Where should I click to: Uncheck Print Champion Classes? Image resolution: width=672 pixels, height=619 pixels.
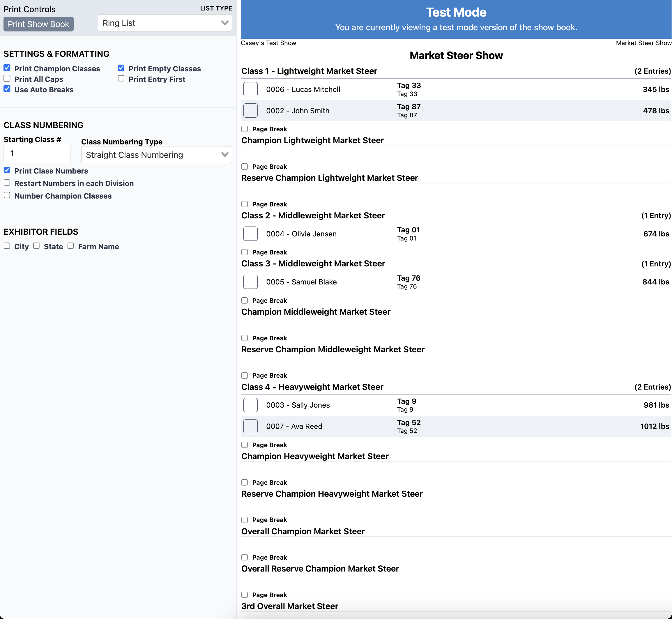[7, 68]
